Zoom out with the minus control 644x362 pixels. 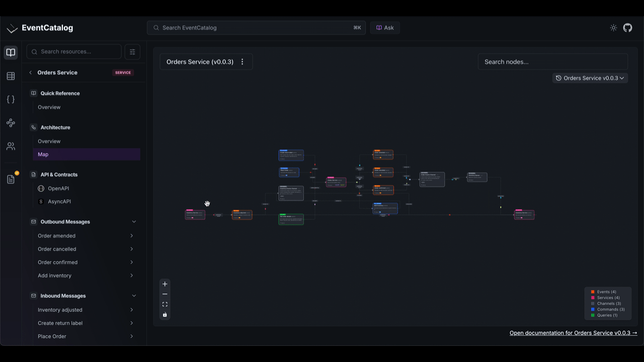click(165, 294)
